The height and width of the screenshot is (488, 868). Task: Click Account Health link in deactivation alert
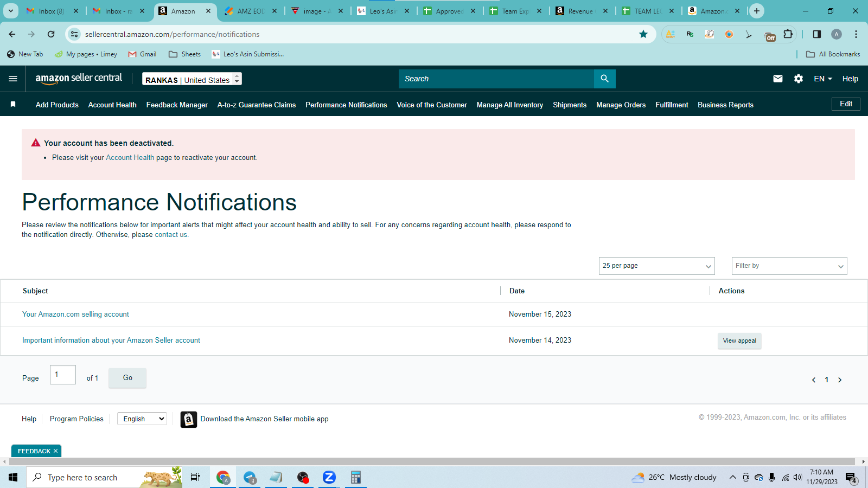click(x=130, y=158)
